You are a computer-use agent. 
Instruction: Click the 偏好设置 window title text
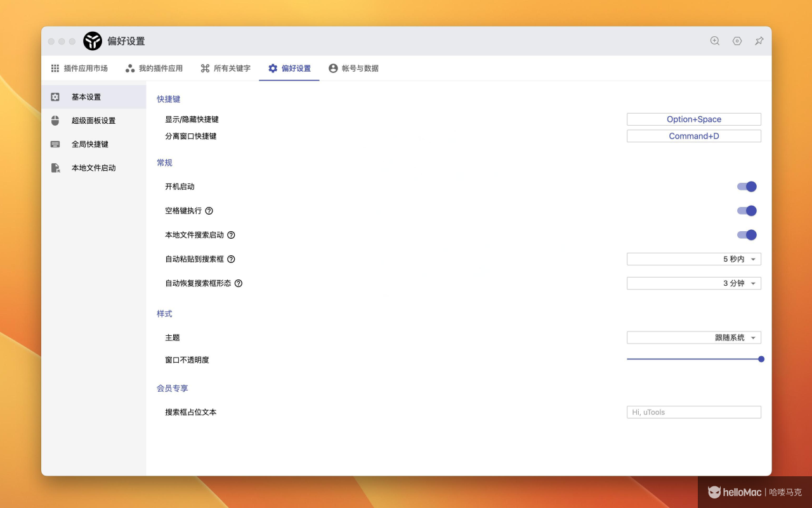pos(126,41)
